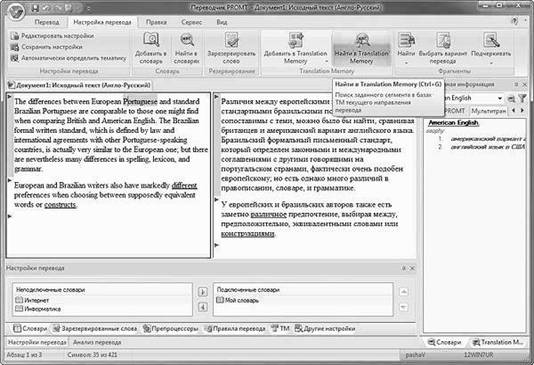This screenshot has width=534, height=365.
Task: Open the TM settings tab
Action: point(280,329)
